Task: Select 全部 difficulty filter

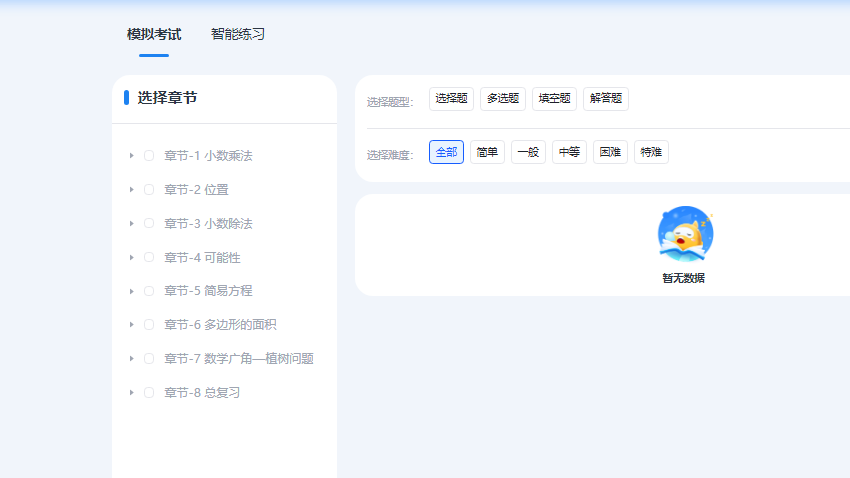Action: [x=446, y=152]
